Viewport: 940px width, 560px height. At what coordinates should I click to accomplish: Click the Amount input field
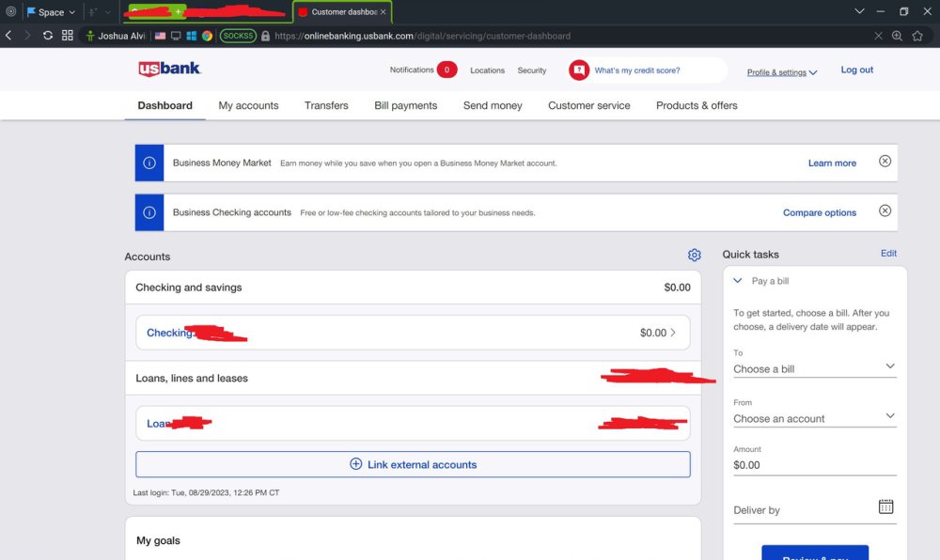tap(815, 465)
